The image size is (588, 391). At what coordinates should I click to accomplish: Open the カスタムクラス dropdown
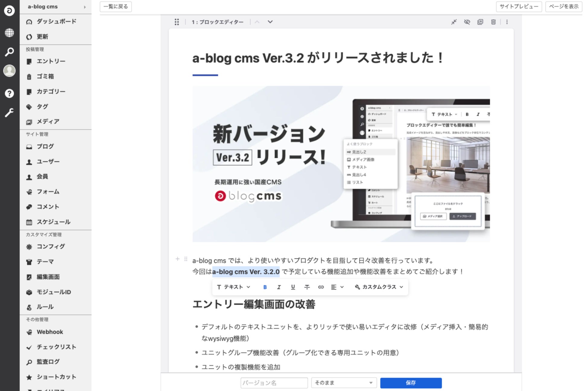[379, 287]
